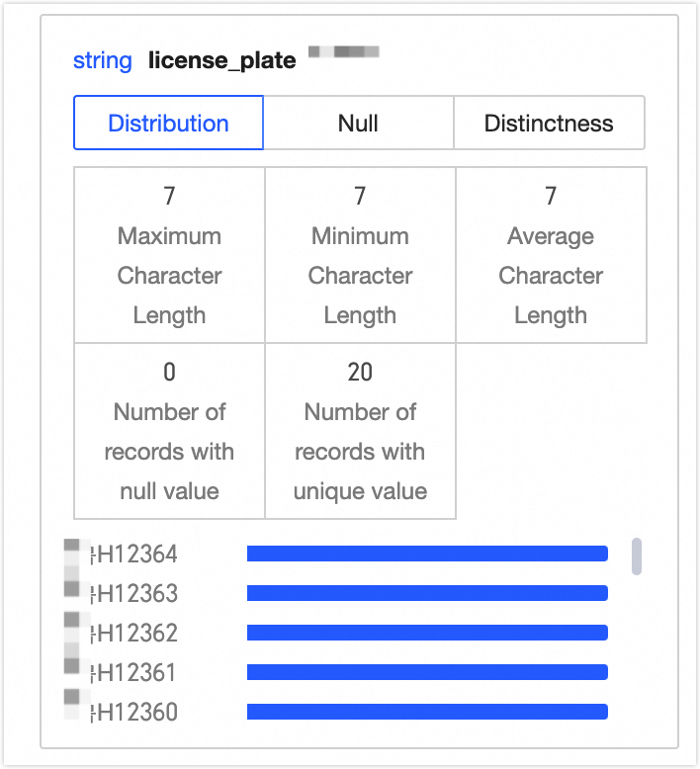Select the null value record count cell

(x=169, y=431)
